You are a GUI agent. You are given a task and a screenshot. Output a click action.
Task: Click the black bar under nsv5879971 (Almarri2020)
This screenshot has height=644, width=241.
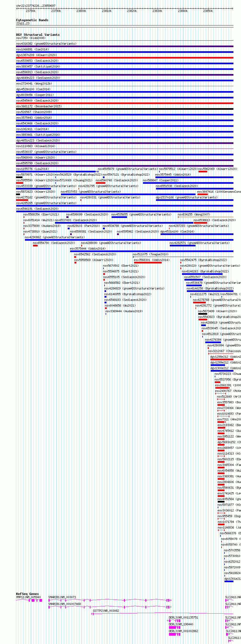[19, 177]
